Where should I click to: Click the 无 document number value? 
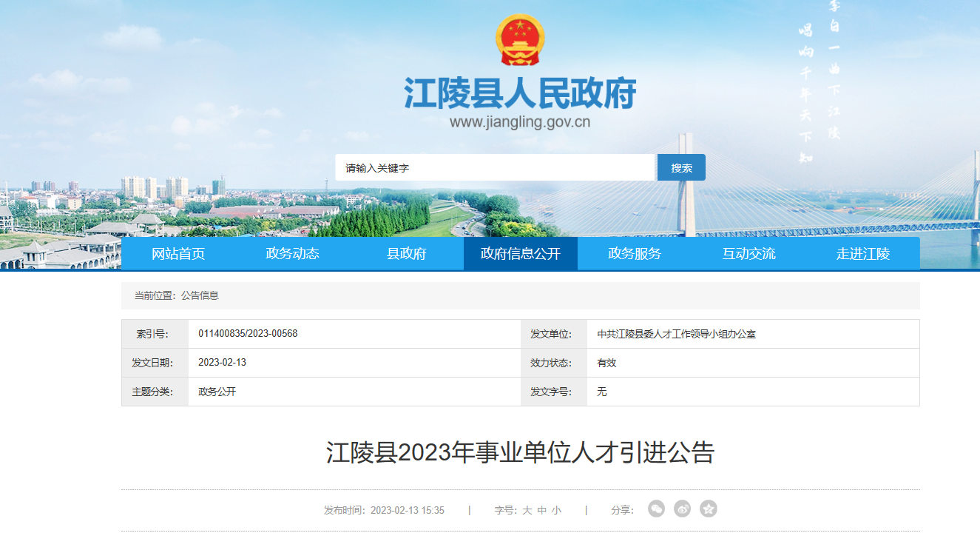click(x=602, y=392)
